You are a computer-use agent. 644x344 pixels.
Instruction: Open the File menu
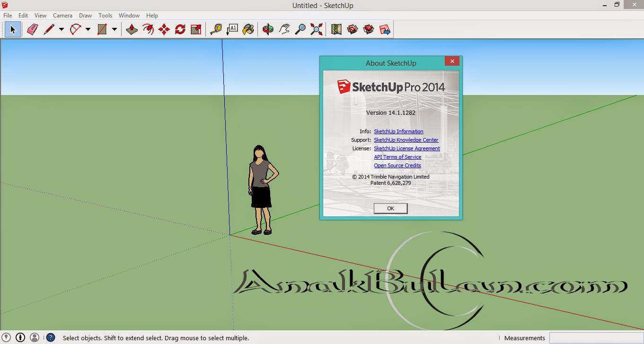pos(8,16)
